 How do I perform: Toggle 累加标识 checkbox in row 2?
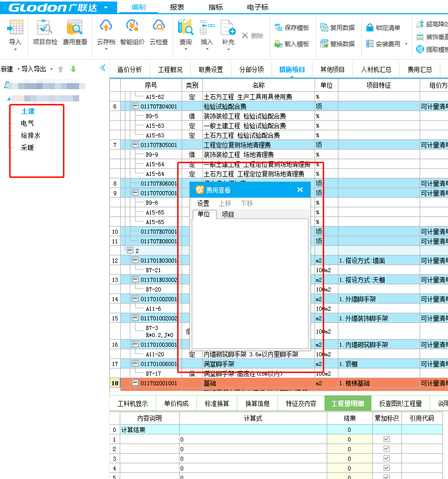click(387, 449)
